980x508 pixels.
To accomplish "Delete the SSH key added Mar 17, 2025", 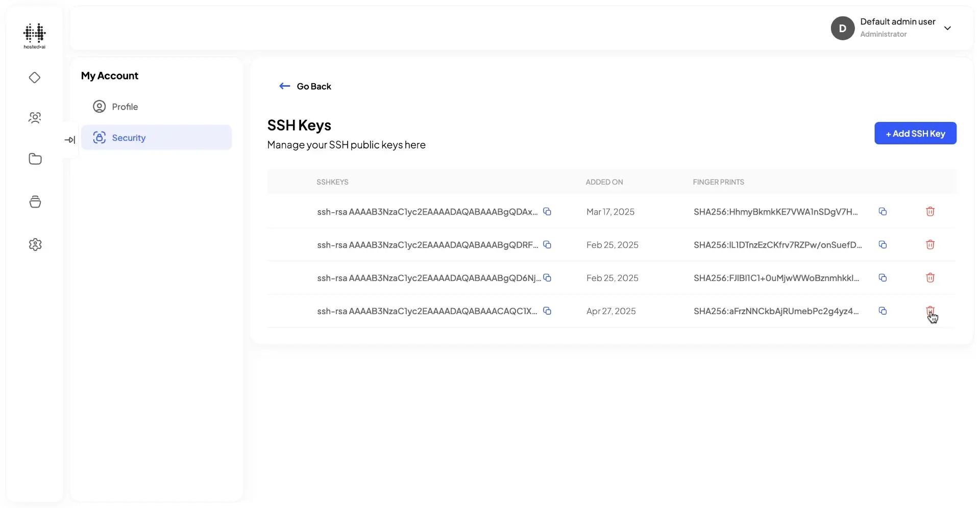I will (930, 211).
